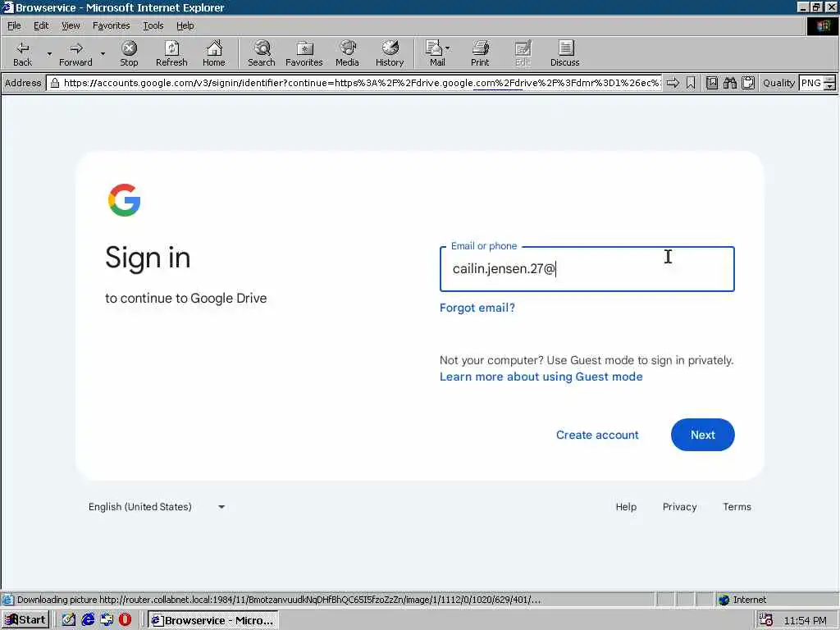840x630 pixels.
Task: Open the Favorites menu
Action: click(111, 25)
